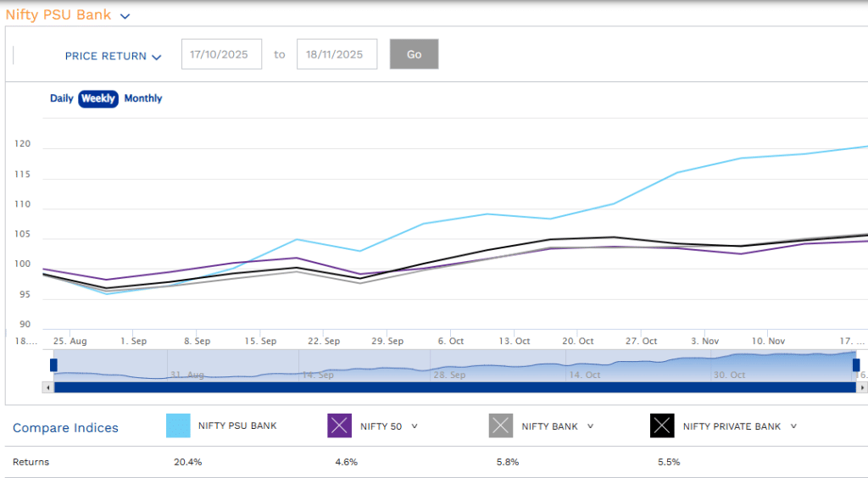Switch to the Daily chart view
The height and width of the screenshot is (478, 868).
pyautogui.click(x=62, y=98)
